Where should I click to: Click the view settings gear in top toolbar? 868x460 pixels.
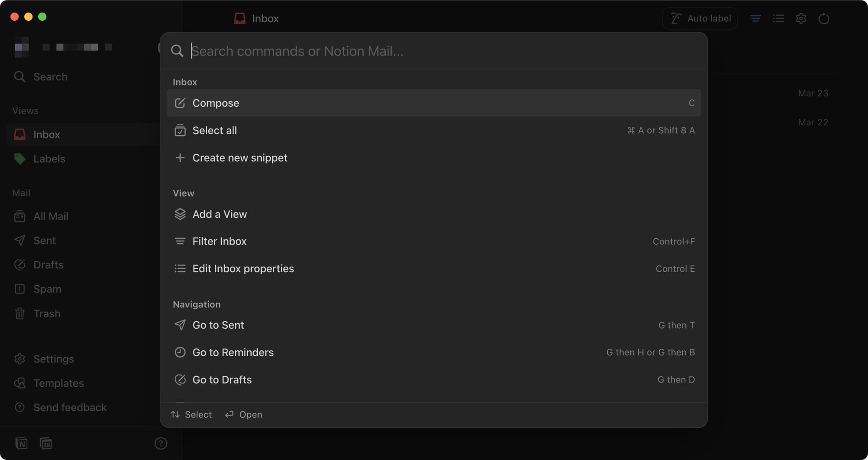tap(801, 18)
